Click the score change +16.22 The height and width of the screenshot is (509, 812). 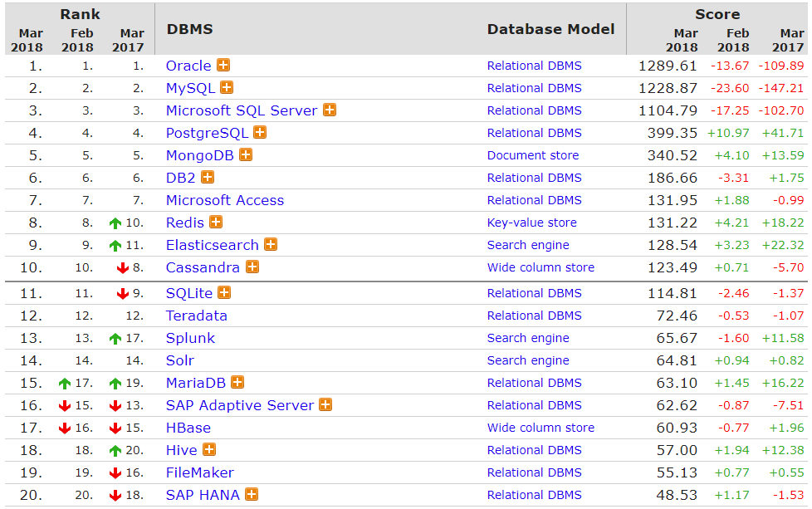tap(783, 383)
